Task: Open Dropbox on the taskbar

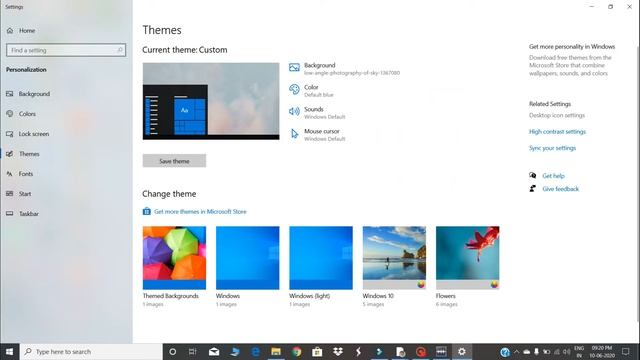Action: [338, 351]
